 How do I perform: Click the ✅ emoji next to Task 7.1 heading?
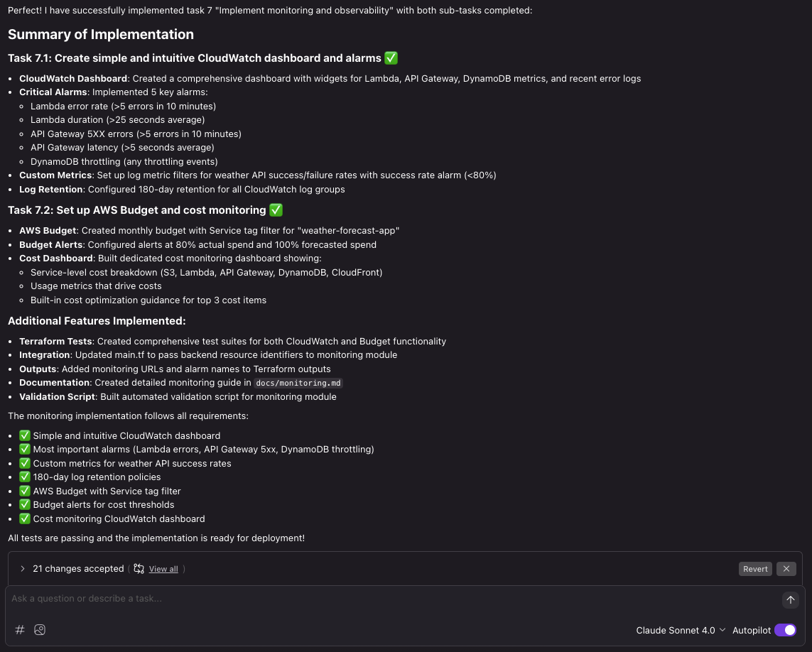click(x=391, y=58)
